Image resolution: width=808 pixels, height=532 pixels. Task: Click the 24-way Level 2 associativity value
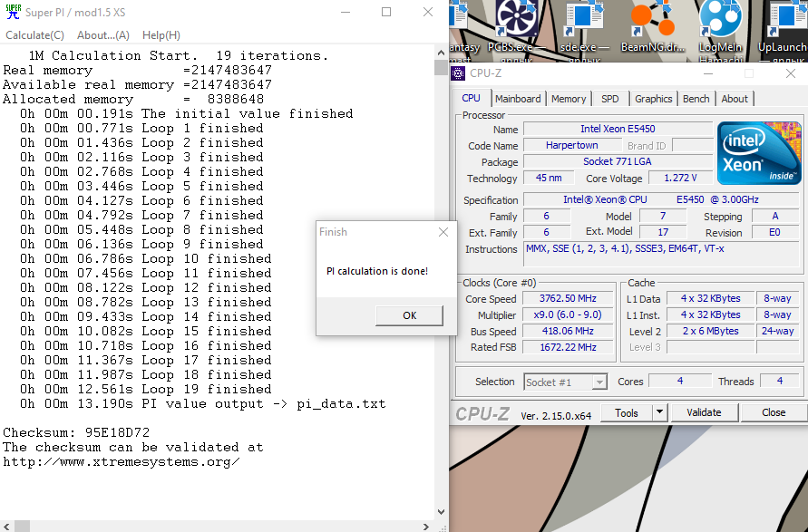tap(777, 331)
